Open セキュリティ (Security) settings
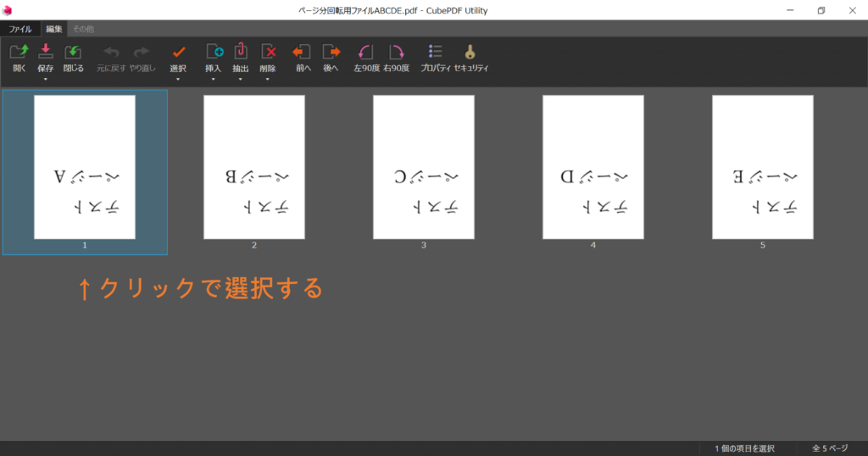 470,52
